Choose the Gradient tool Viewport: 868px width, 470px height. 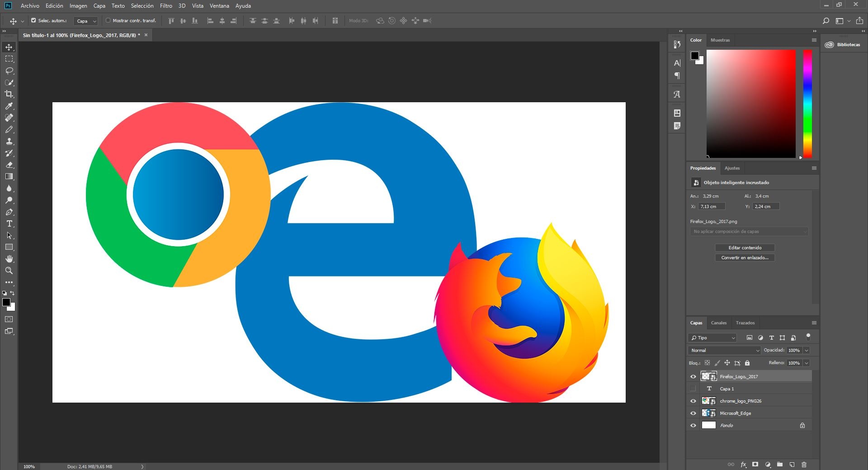click(x=9, y=176)
